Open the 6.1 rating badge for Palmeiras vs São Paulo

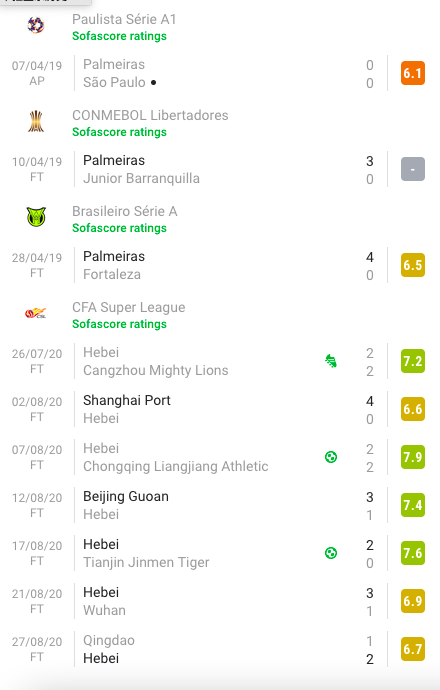tap(413, 73)
